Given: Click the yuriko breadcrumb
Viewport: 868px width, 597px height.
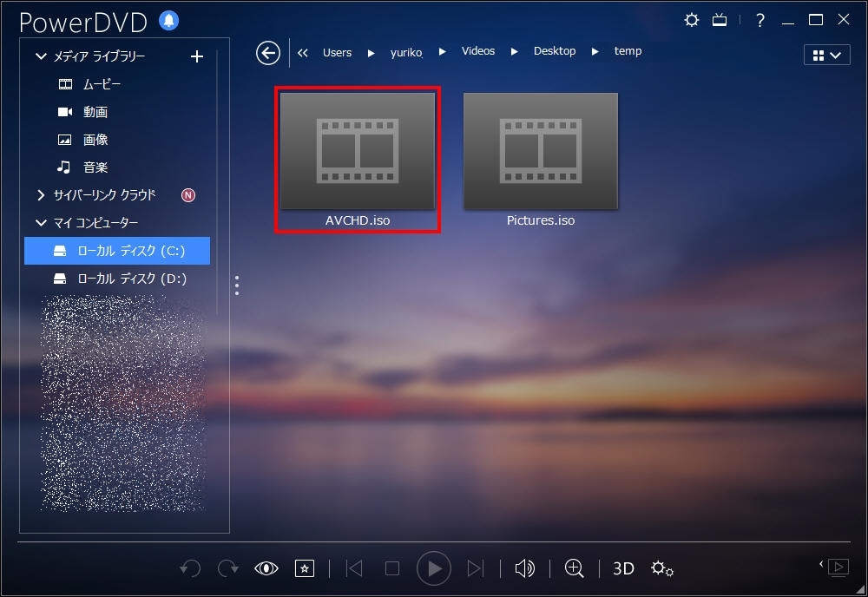Looking at the screenshot, I should pyautogui.click(x=406, y=53).
